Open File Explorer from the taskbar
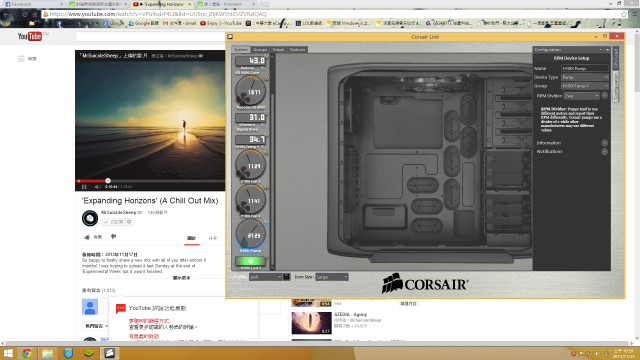The image size is (640, 360). tap(47, 353)
